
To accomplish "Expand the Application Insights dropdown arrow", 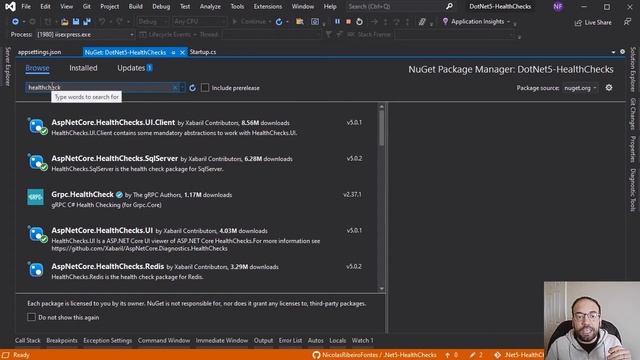I will (x=509, y=22).
